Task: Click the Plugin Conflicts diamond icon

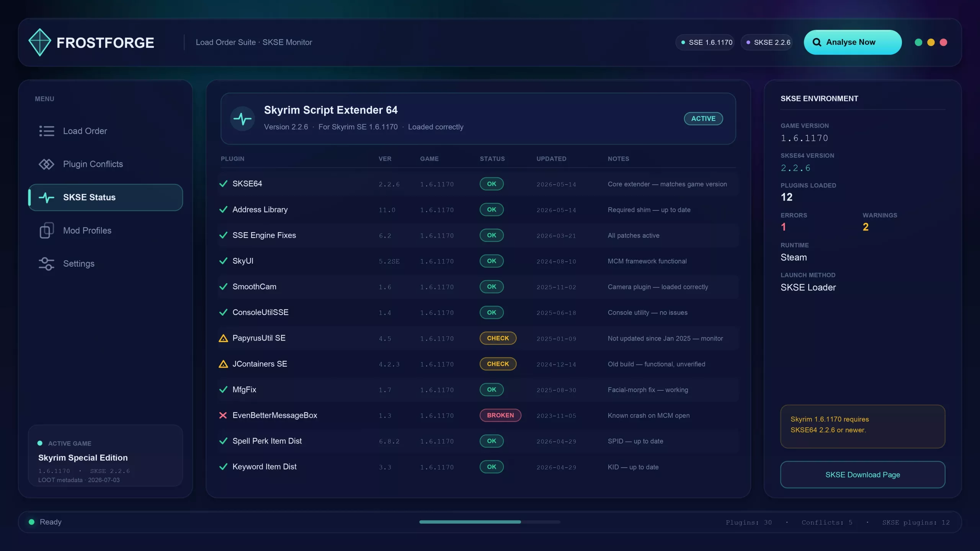Action: (x=47, y=164)
